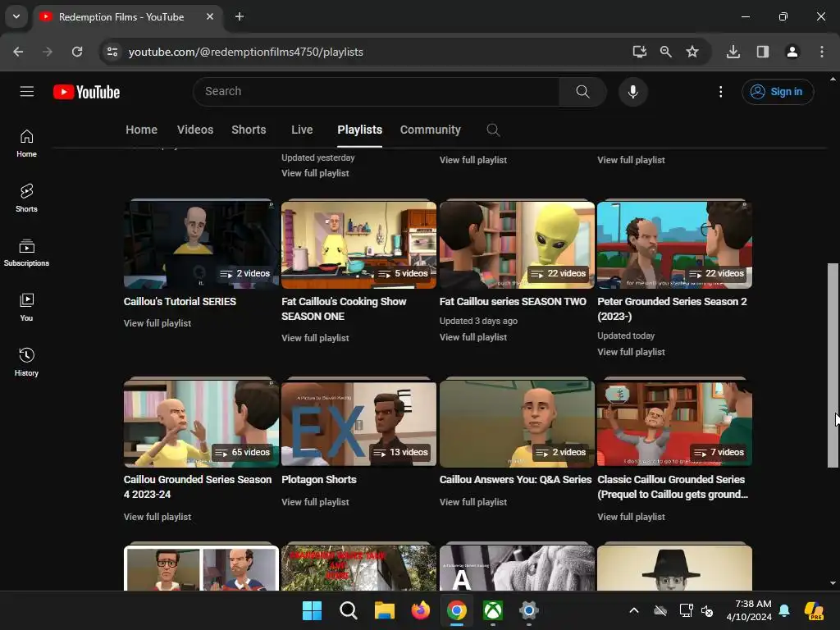Open Caillou's Tutorial SERIES thumbnail
840x630 pixels.
(201, 244)
